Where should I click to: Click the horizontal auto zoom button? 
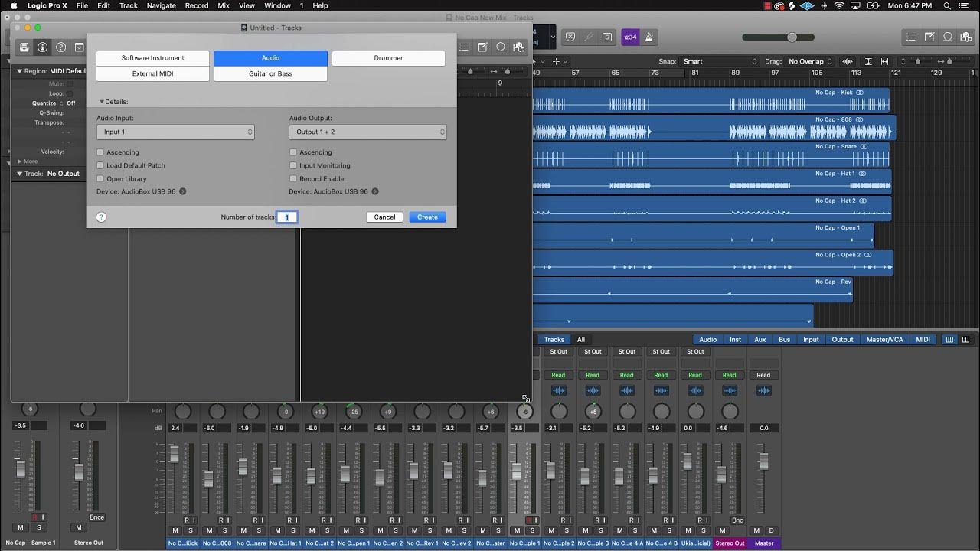(x=885, y=61)
